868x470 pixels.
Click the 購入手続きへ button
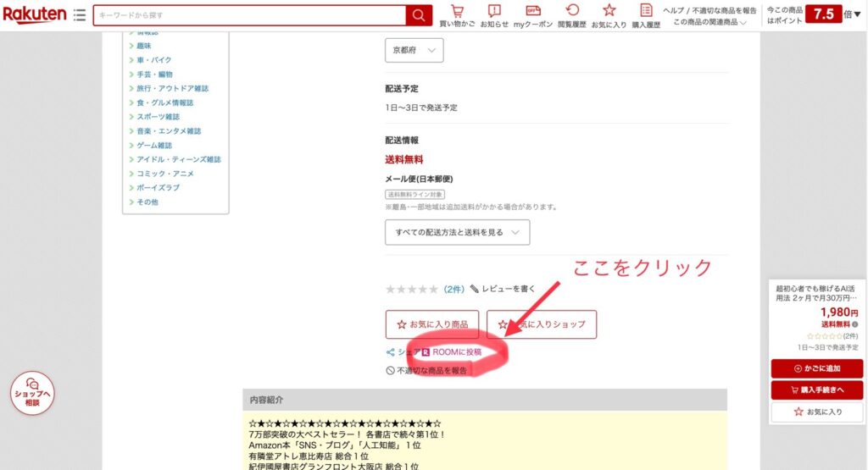816,390
